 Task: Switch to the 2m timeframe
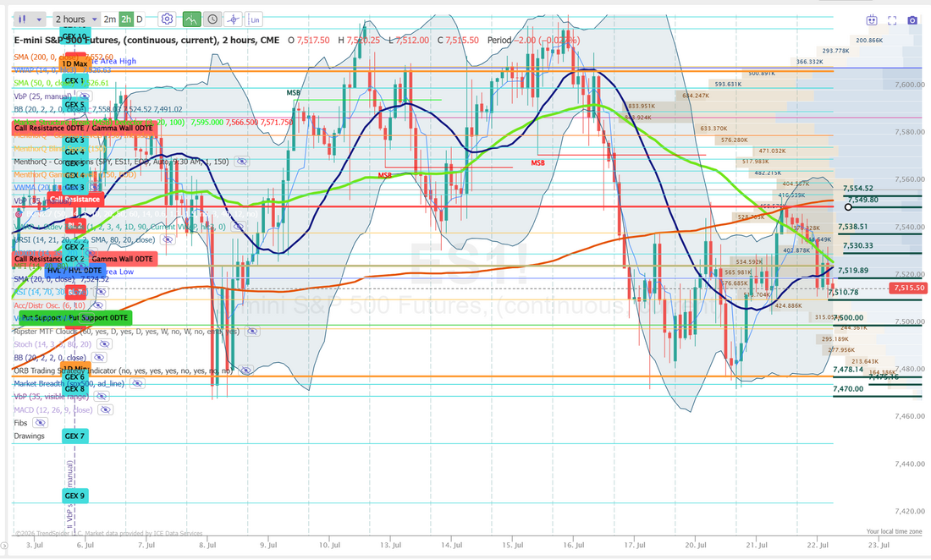109,19
